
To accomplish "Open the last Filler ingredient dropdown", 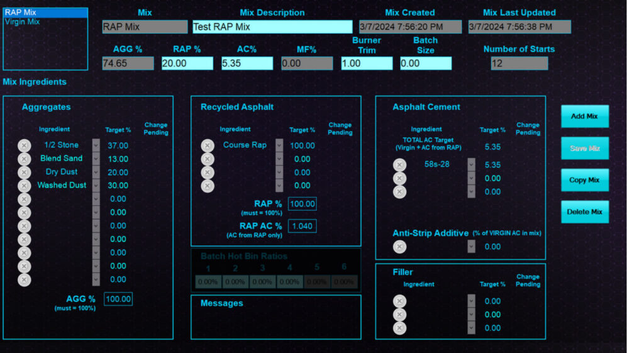I will pos(471,328).
